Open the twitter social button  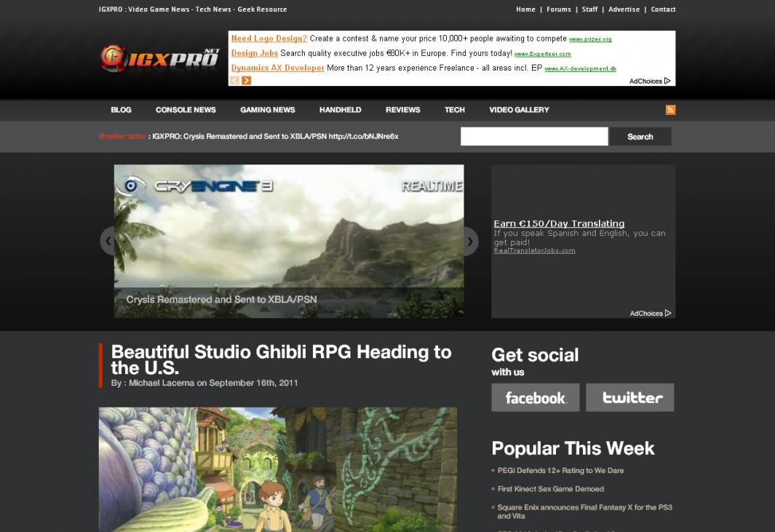(629, 397)
